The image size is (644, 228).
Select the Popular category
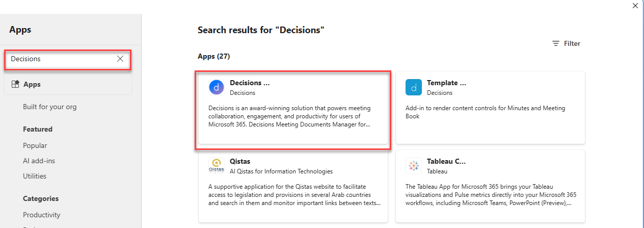(35, 145)
